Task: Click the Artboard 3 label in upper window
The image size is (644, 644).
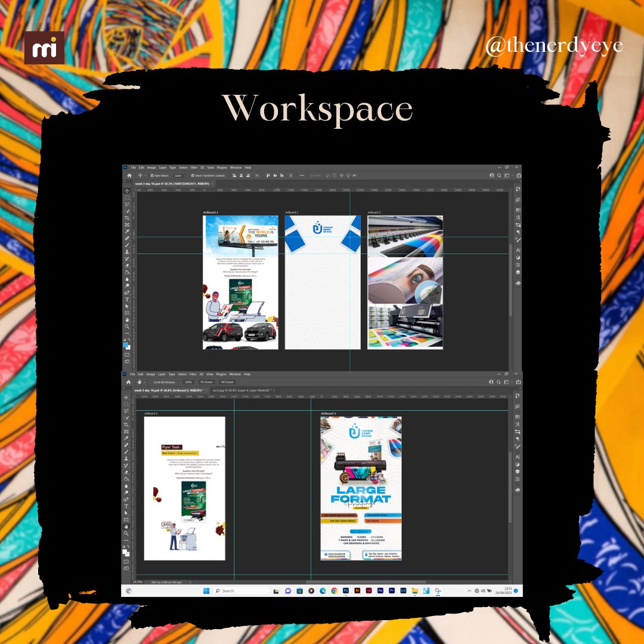Action: click(x=210, y=212)
